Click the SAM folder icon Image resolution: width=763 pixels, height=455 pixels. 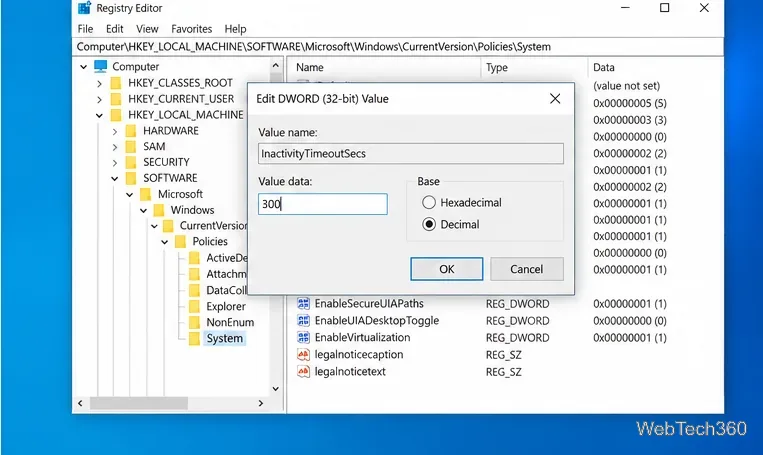tap(131, 146)
